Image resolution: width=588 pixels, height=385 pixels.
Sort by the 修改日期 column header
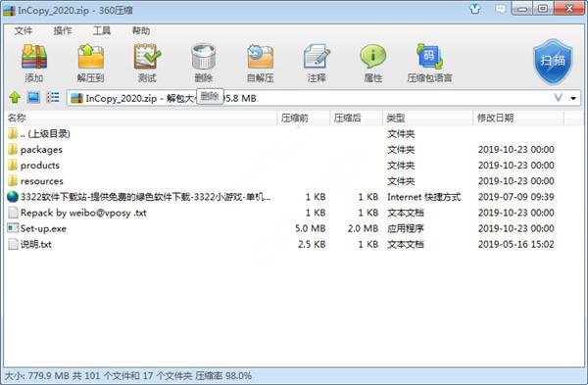point(518,119)
